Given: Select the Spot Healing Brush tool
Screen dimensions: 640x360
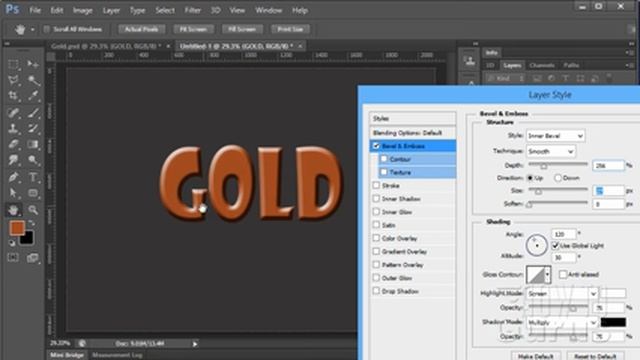Looking at the screenshot, I should [13, 113].
